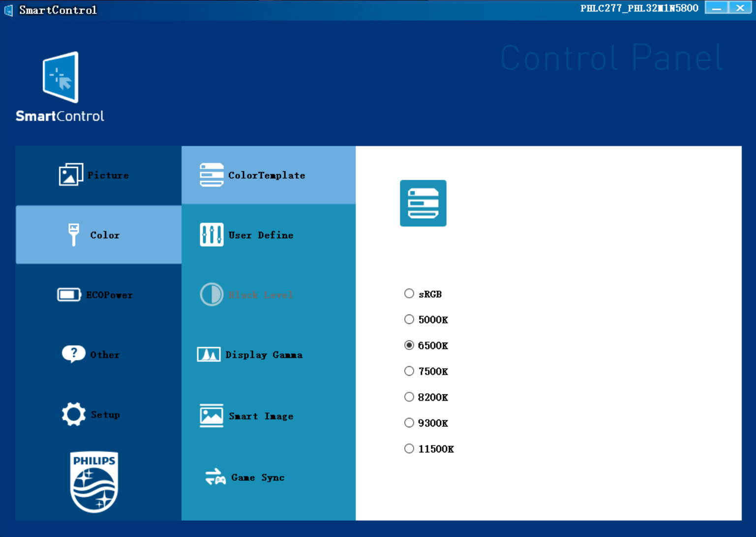756x537 pixels.
Task: Click the Philips shield logo
Action: [94, 482]
